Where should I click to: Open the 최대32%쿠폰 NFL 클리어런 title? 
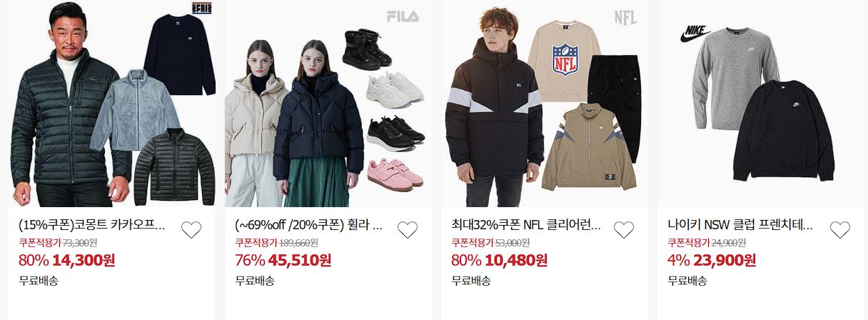(x=526, y=226)
